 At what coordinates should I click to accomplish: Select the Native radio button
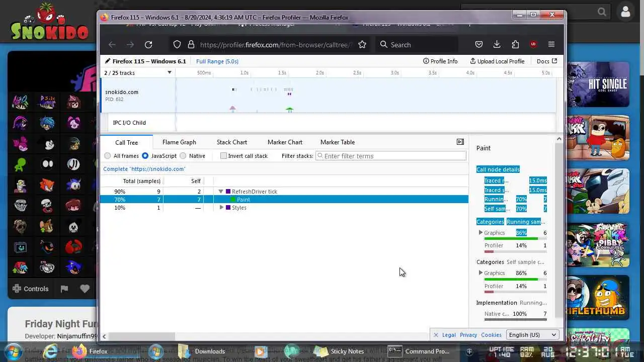click(x=183, y=156)
